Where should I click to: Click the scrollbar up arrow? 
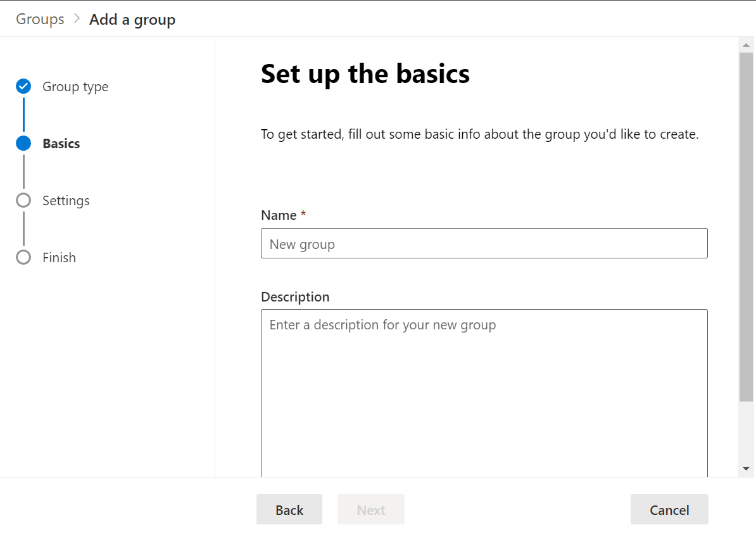[746, 44]
